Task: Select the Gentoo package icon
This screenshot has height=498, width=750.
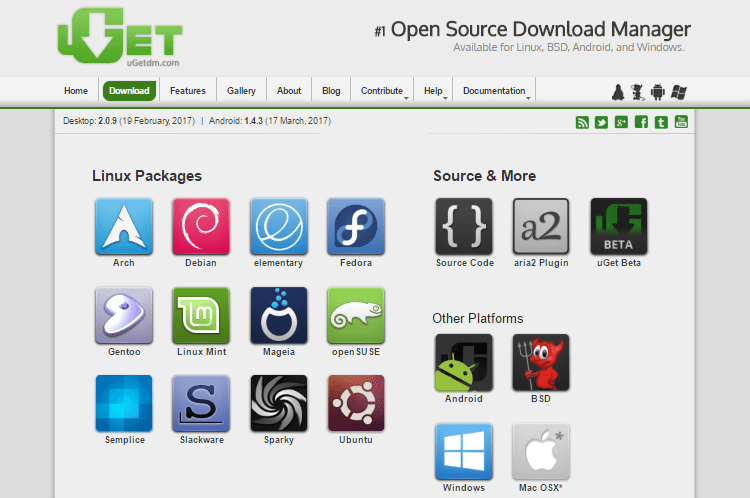Action: (x=124, y=315)
